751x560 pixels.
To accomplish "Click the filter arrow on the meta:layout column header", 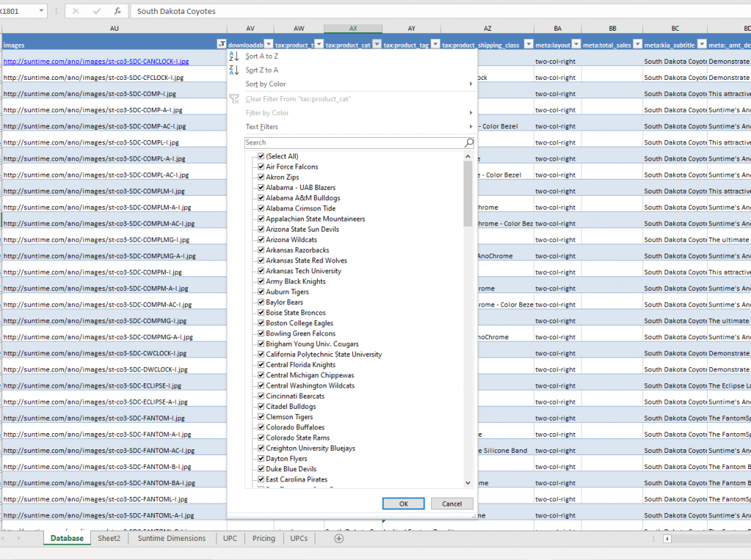I will [x=574, y=44].
